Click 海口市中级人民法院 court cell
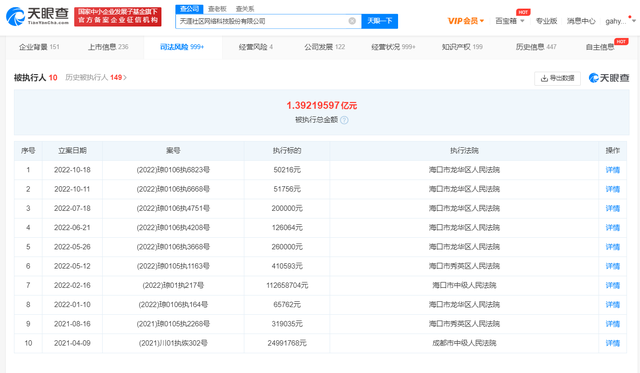 [x=464, y=285]
